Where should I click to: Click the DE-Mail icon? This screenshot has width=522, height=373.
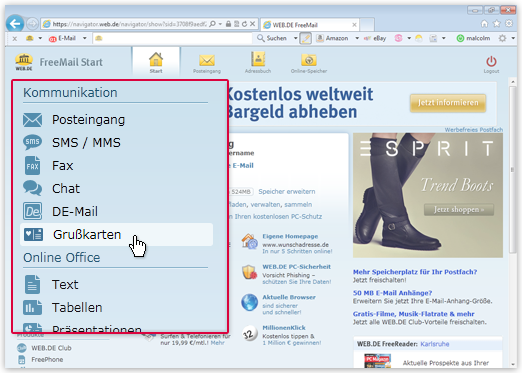point(32,211)
